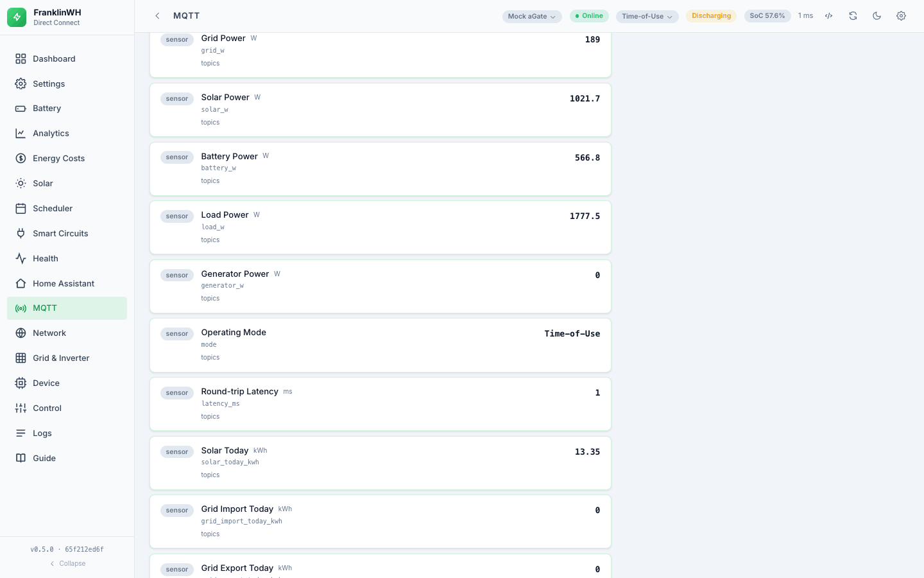Click the Load Power value 1777.5
The width and height of the screenshot is (924, 578).
coord(585,216)
